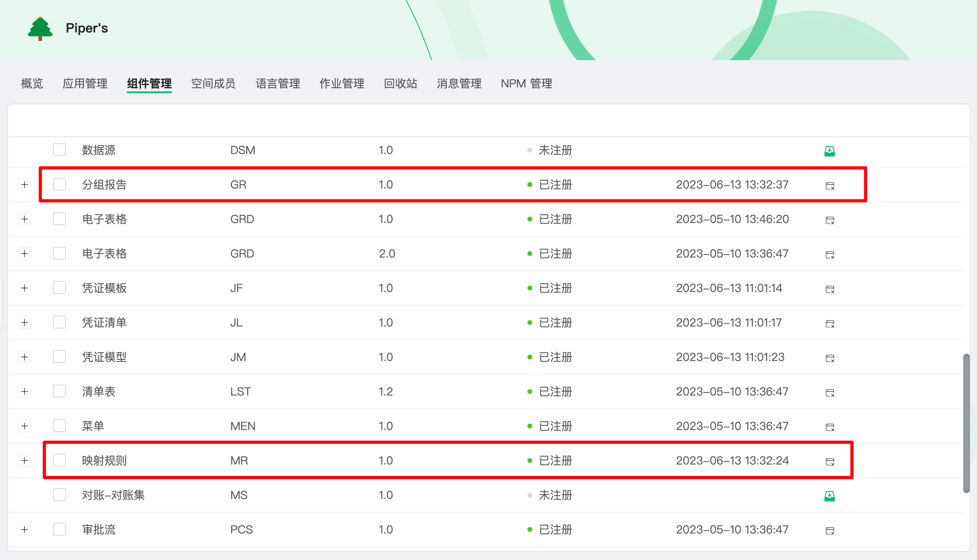Click the green register icon for 数据源
Screen dimensions: 977x560
829,151
